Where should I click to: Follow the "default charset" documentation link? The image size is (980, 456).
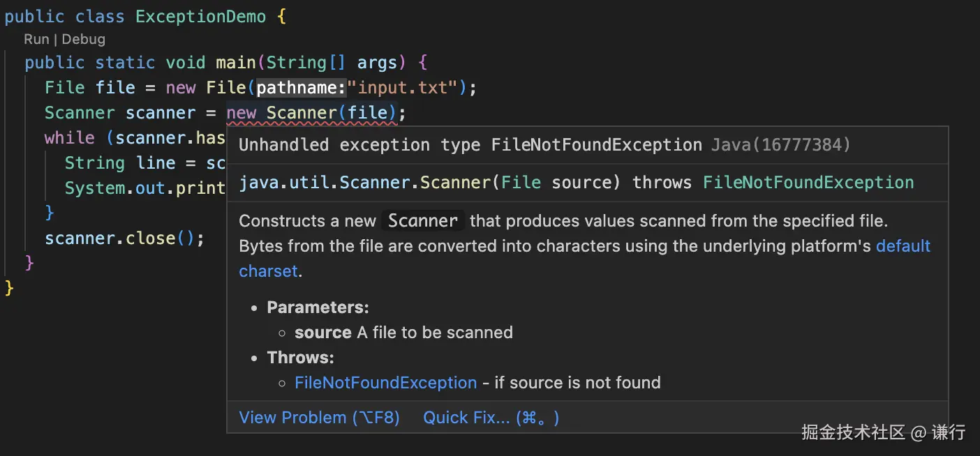tap(903, 246)
